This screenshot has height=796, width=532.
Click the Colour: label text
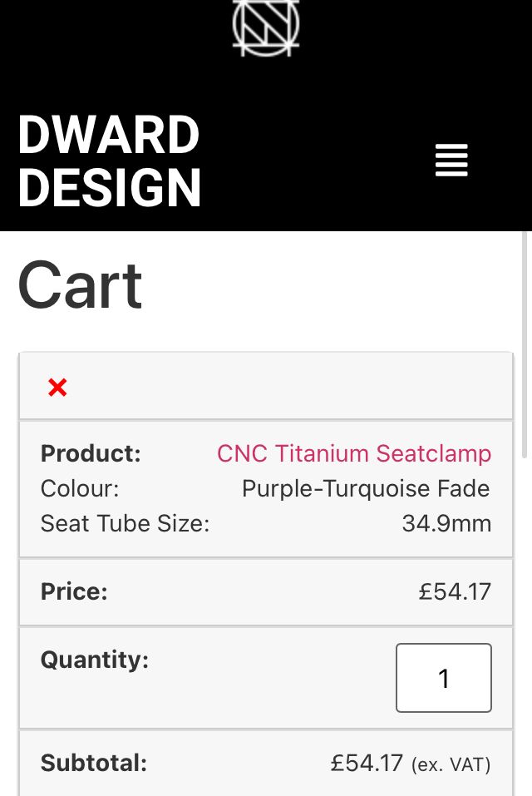click(80, 488)
